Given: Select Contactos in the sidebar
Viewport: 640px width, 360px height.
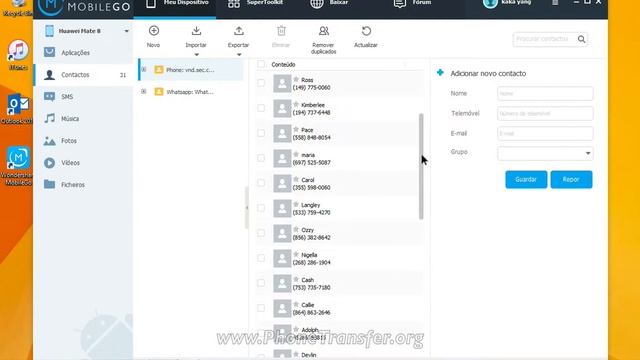Looking at the screenshot, I should pyautogui.click(x=84, y=75).
